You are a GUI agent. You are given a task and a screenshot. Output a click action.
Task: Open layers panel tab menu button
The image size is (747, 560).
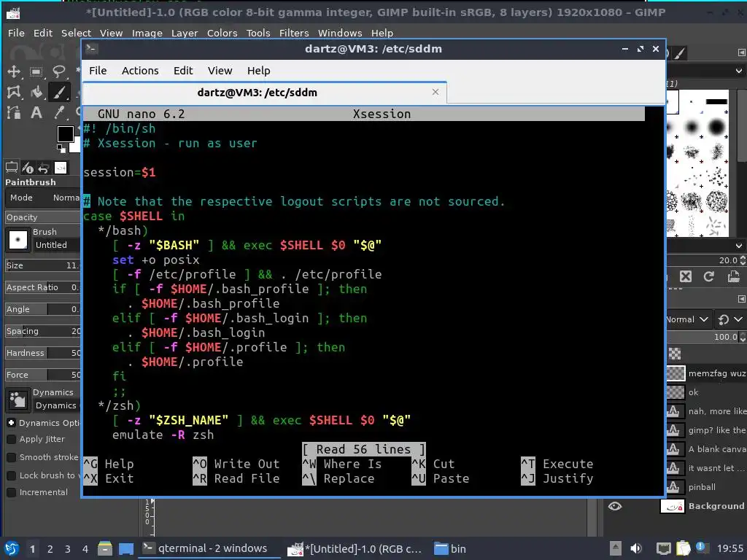(x=741, y=298)
